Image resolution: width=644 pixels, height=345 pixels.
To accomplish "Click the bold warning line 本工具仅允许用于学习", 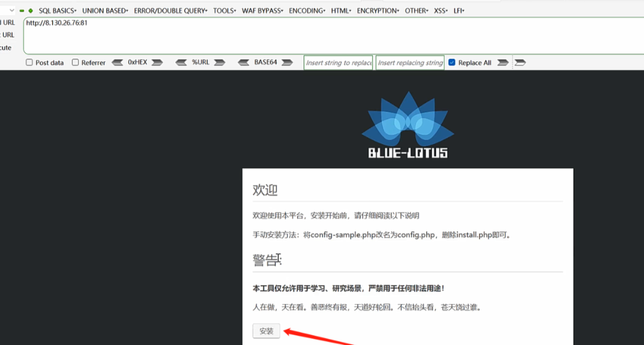I will point(348,289).
